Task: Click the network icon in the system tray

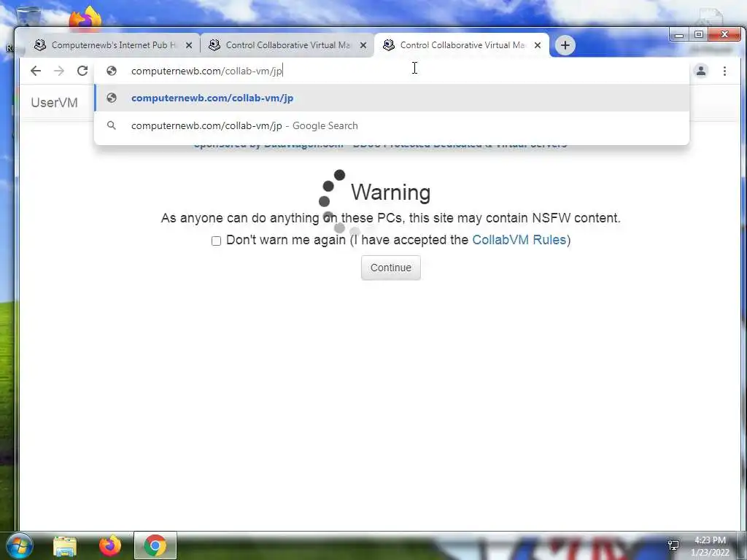Action: tap(673, 545)
